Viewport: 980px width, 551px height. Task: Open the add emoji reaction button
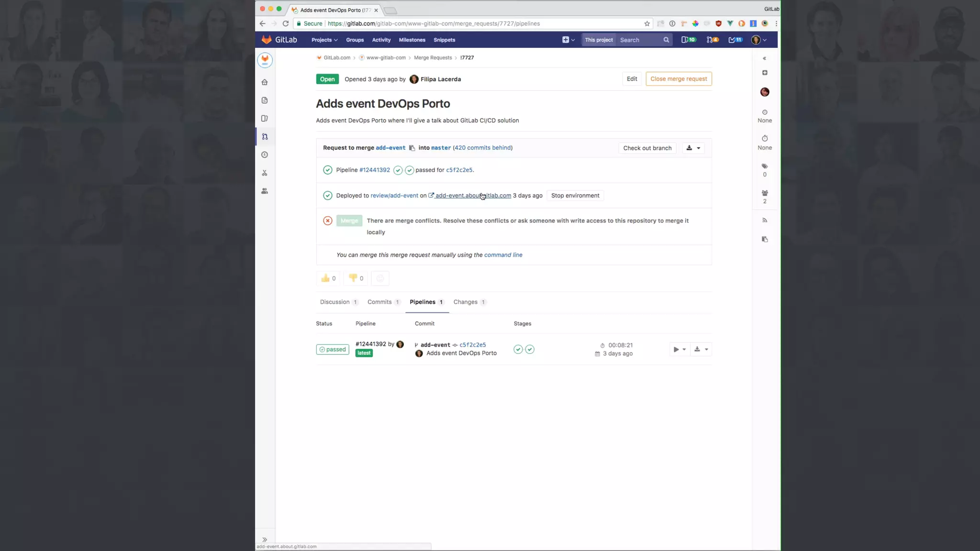[380, 278]
